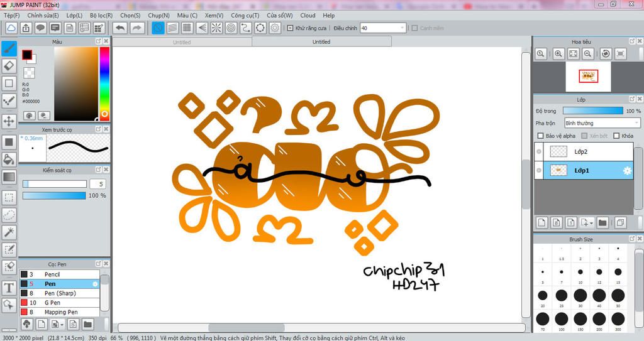
Task: Select the Magic Wand tool
Action: [x=9, y=232]
